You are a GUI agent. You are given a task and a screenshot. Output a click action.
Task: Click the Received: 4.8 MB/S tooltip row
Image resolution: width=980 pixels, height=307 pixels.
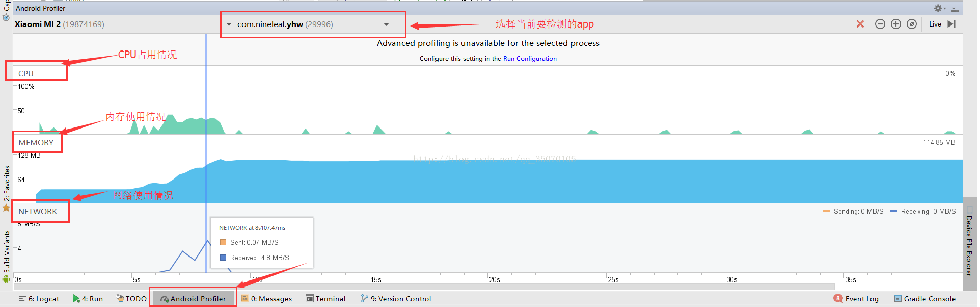click(x=255, y=258)
